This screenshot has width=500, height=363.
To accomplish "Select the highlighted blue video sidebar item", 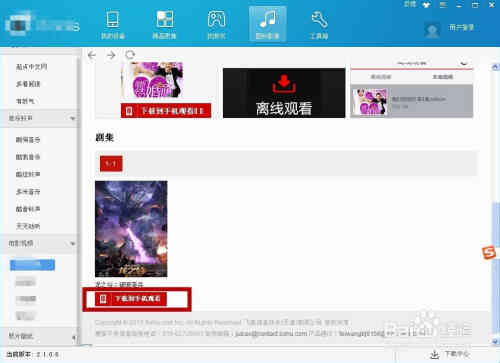I will 32,265.
